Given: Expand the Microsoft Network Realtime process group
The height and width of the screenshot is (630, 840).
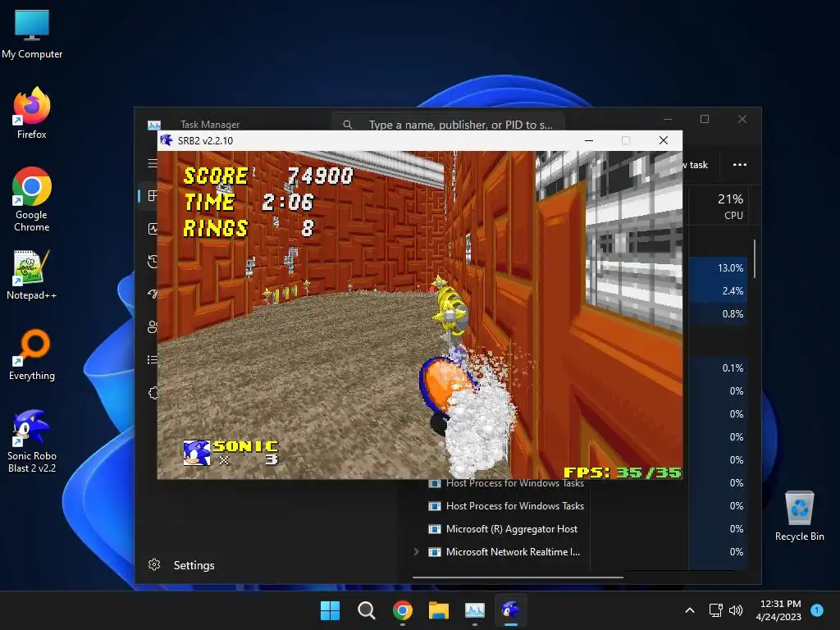Looking at the screenshot, I should [416, 551].
